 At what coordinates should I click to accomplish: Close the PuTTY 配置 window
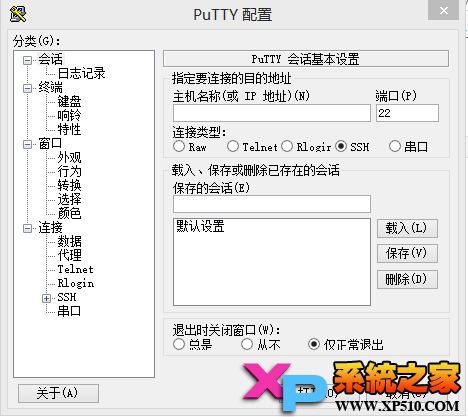click(x=443, y=10)
